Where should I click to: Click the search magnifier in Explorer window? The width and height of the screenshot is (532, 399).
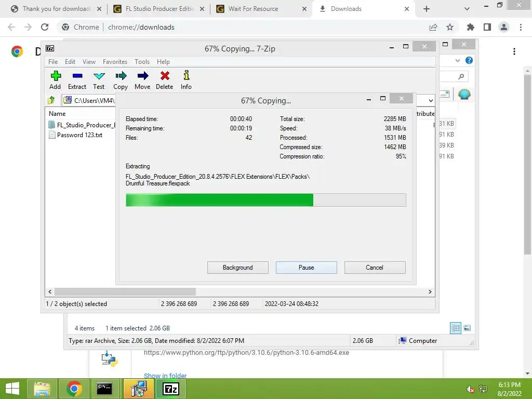[461, 77]
